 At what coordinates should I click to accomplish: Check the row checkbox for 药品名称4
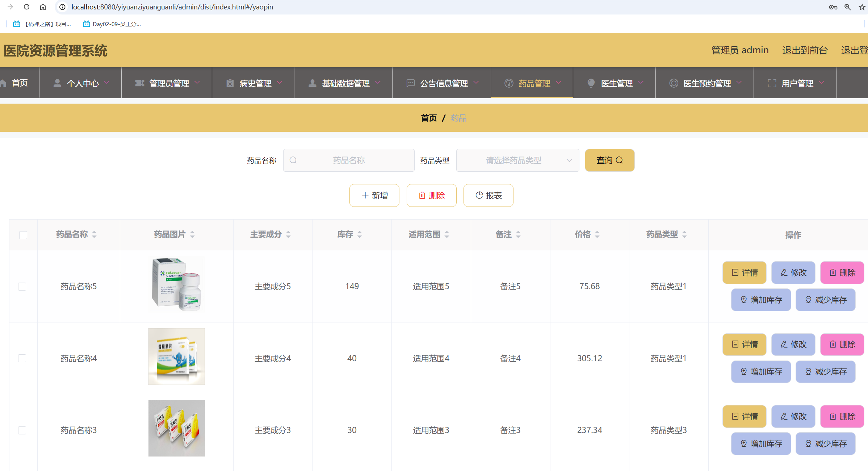[22, 358]
